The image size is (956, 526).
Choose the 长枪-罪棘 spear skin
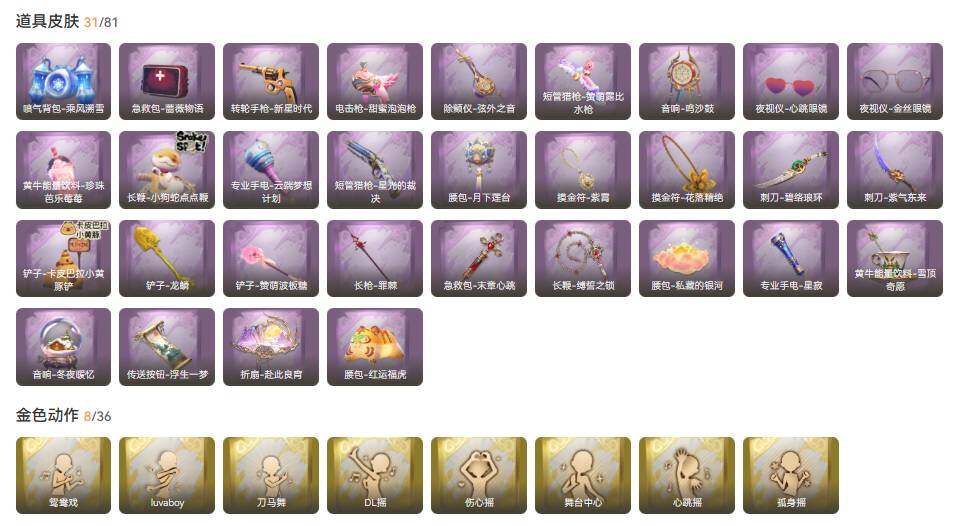click(x=375, y=258)
